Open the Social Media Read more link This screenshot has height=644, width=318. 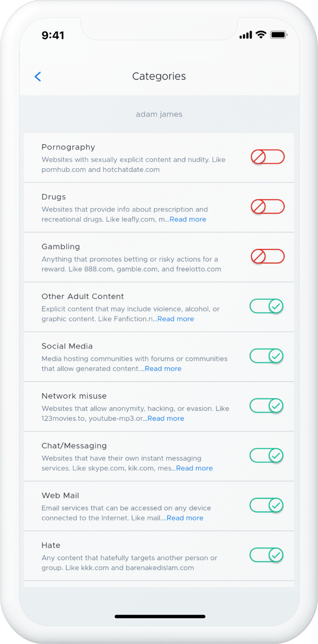[163, 369]
